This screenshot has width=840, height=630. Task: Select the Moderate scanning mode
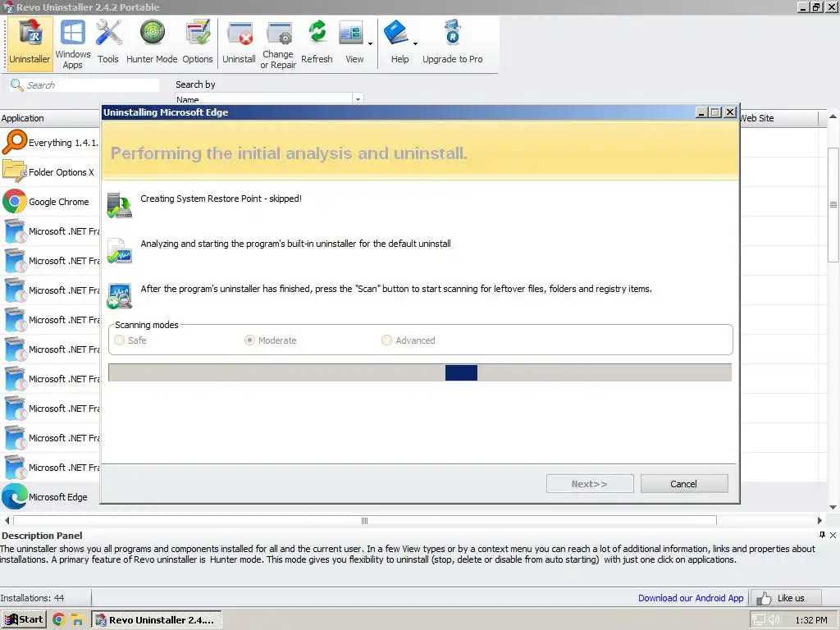pyautogui.click(x=271, y=340)
